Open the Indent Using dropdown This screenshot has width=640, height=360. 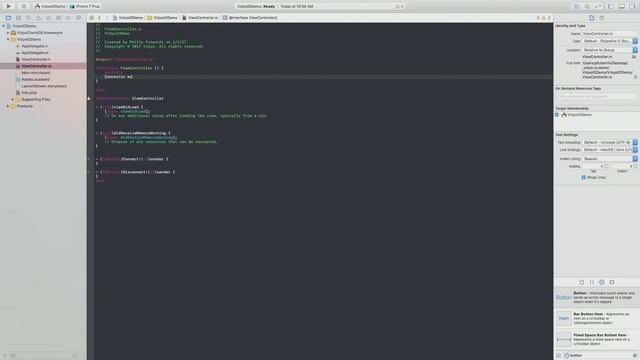[609, 159]
